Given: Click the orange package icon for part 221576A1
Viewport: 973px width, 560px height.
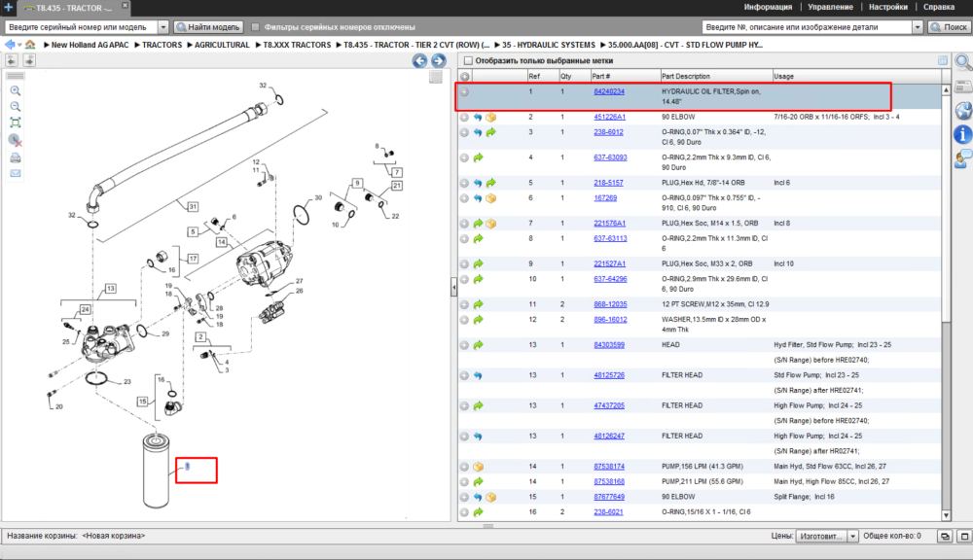Looking at the screenshot, I should click(x=490, y=224).
